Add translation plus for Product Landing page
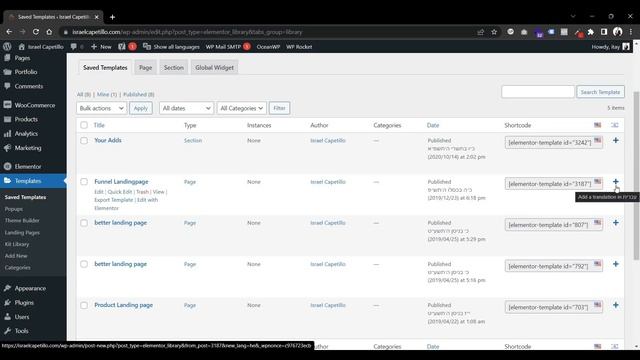Viewport: 640px width, 360px height. point(616,305)
